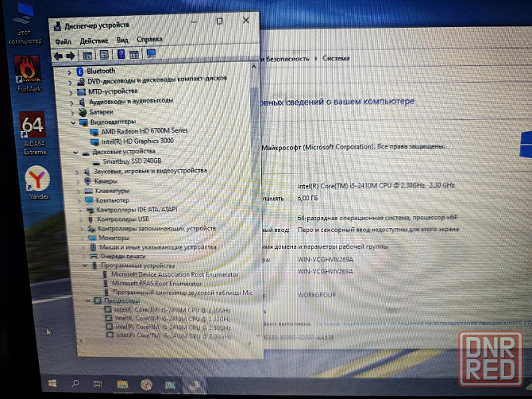Select the Bluetooth category icon
Screen dimensions: 532x399
[x=79, y=72]
